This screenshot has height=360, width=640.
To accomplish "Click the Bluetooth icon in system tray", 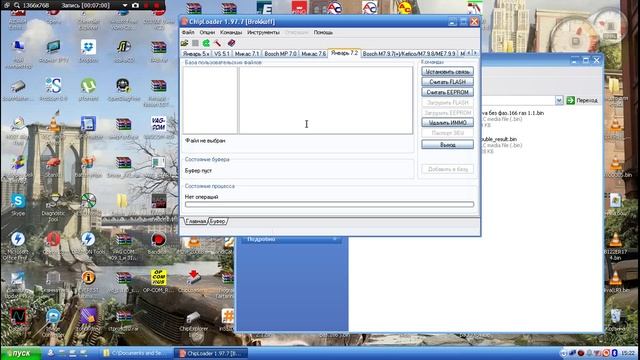I will (x=614, y=353).
